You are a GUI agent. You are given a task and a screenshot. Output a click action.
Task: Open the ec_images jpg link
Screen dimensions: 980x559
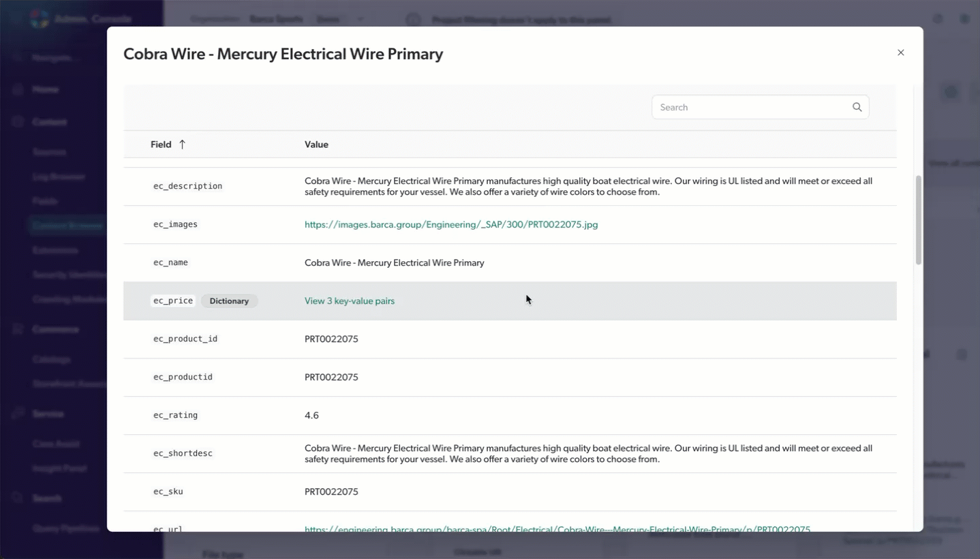(x=451, y=224)
